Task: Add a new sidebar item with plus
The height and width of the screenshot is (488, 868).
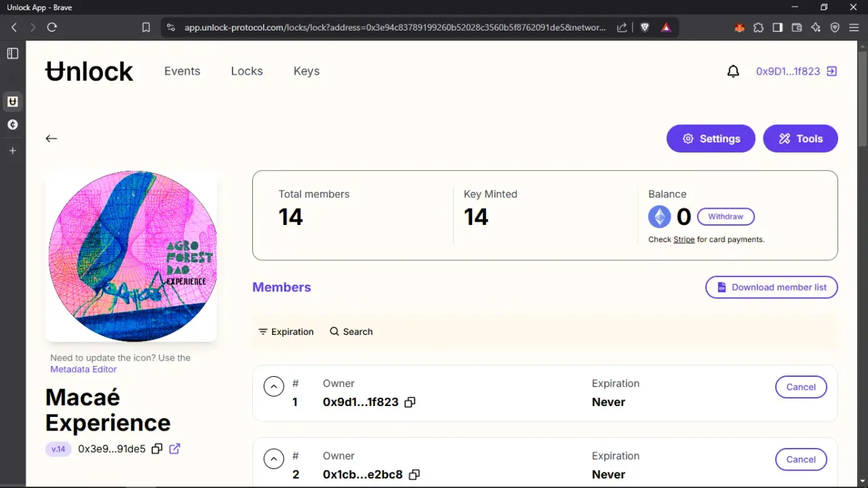Action: (12, 150)
